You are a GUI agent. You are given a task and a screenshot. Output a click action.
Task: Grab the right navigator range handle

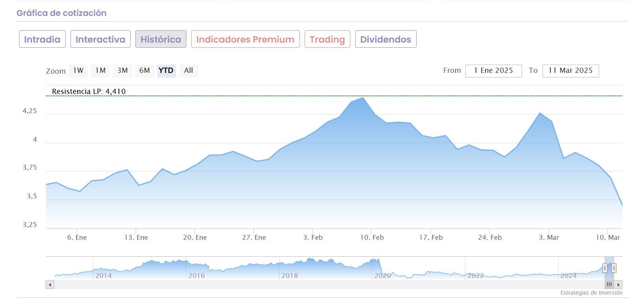click(614, 268)
